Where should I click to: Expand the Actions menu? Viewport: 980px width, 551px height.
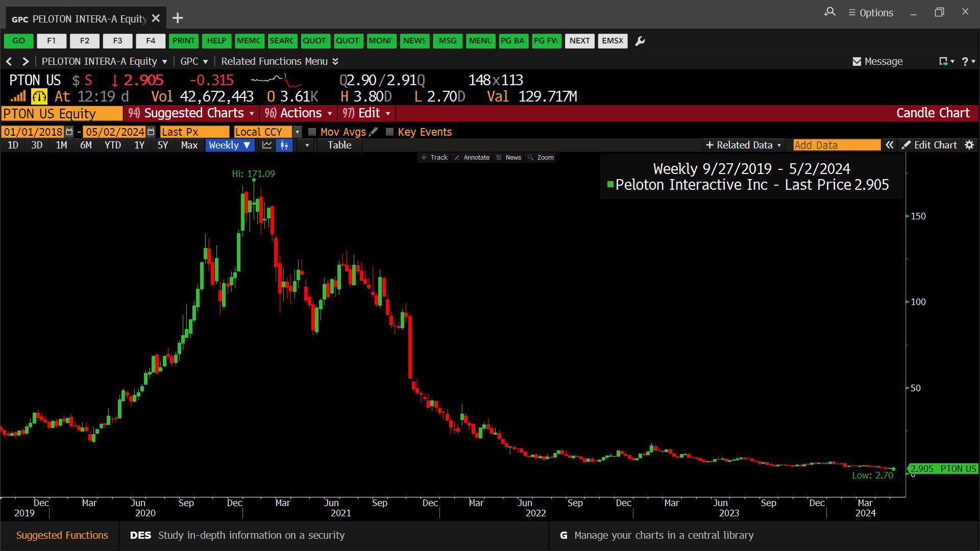coord(299,113)
